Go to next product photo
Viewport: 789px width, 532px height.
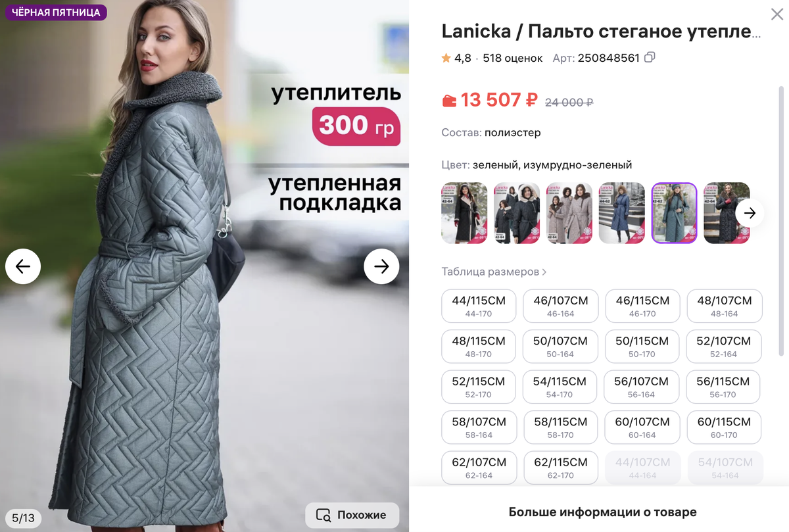tap(381, 266)
